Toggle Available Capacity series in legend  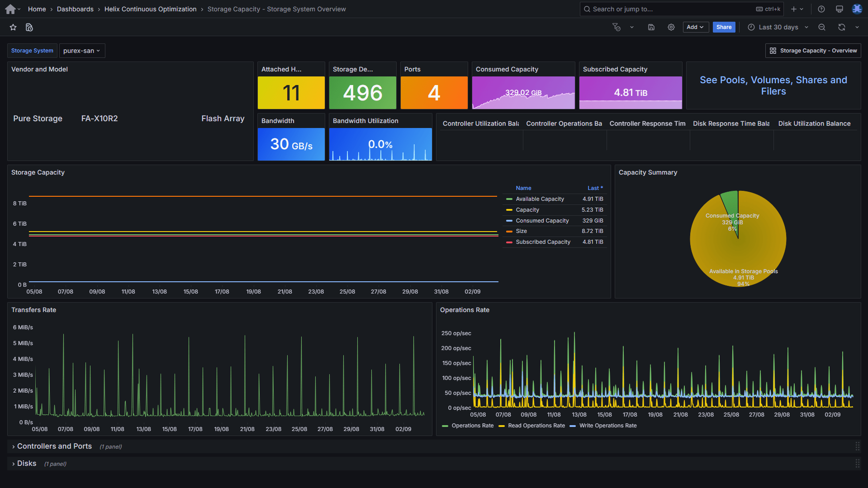pos(540,199)
